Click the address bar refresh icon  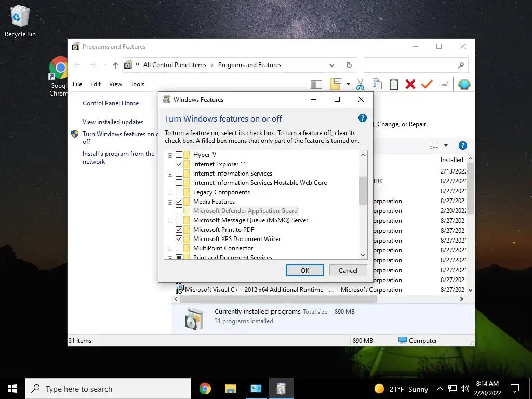point(349,65)
